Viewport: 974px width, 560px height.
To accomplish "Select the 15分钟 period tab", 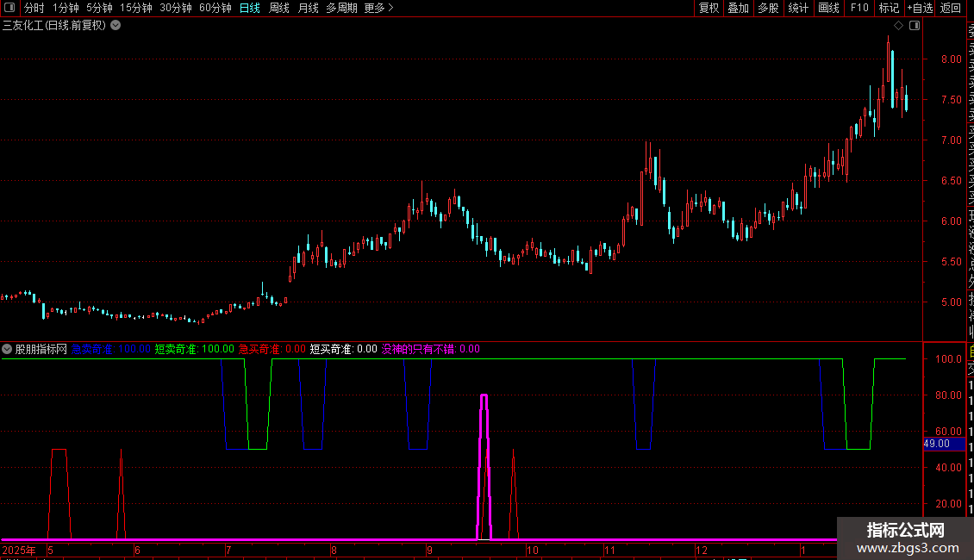I will click(136, 8).
